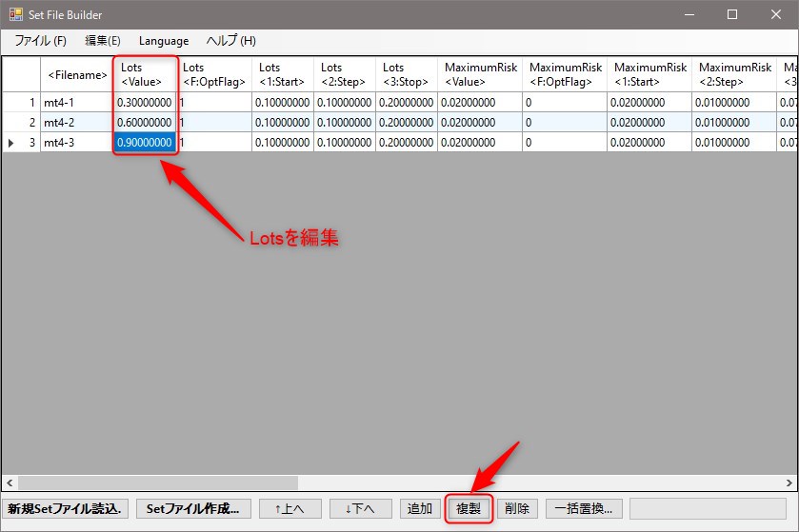Click the left arrow of horizontal scrollbar
Viewport: 799px width, 532px height.
pyautogui.click(x=10, y=483)
